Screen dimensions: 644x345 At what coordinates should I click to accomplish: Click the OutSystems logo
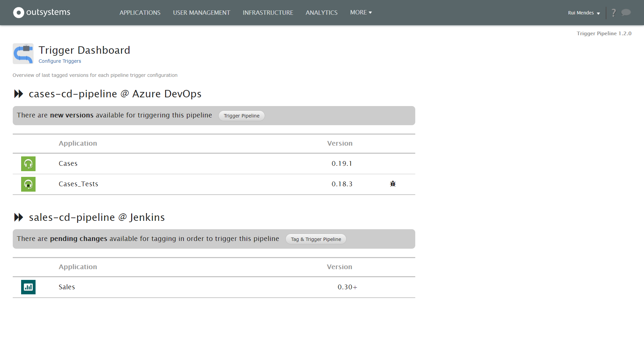[x=42, y=12]
